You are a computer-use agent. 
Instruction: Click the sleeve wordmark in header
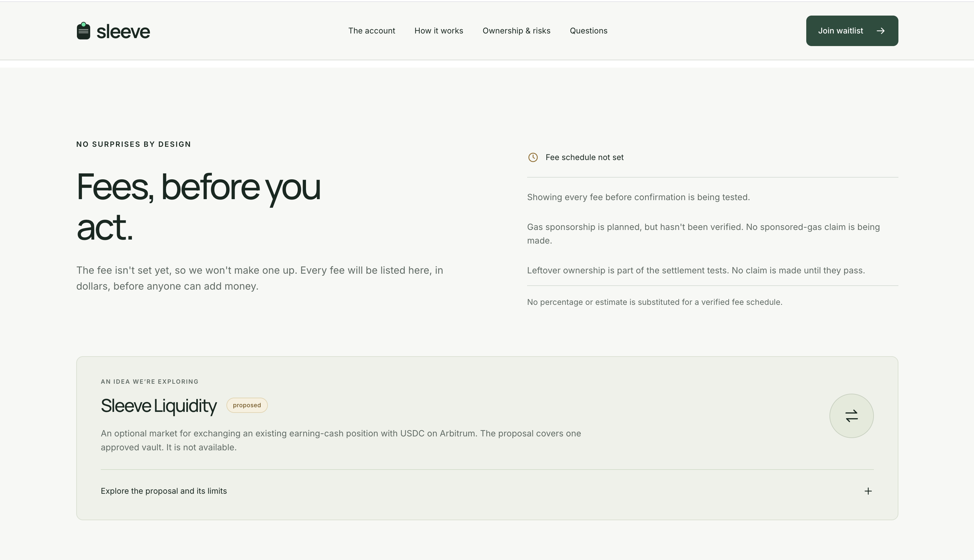123,31
